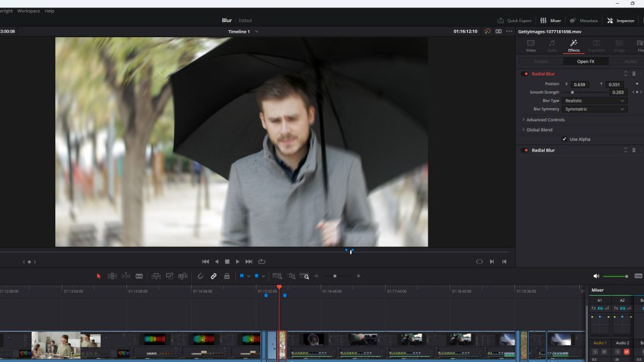Select the Open FX sub-tab
This screenshot has height=362, width=644.
coord(586,62)
